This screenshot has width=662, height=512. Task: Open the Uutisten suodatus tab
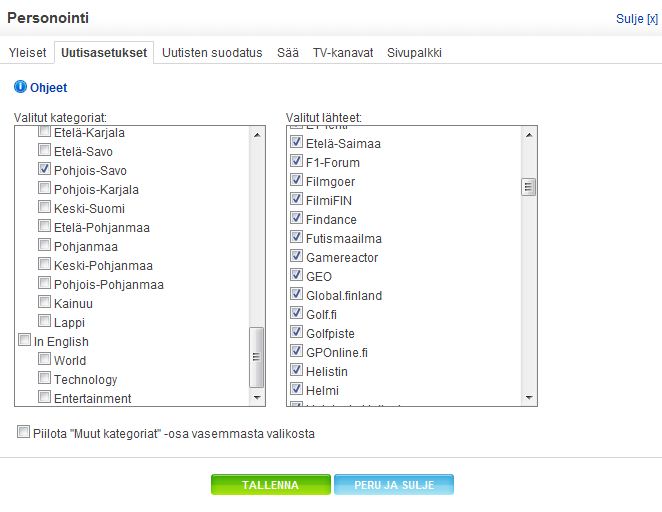pos(212,53)
